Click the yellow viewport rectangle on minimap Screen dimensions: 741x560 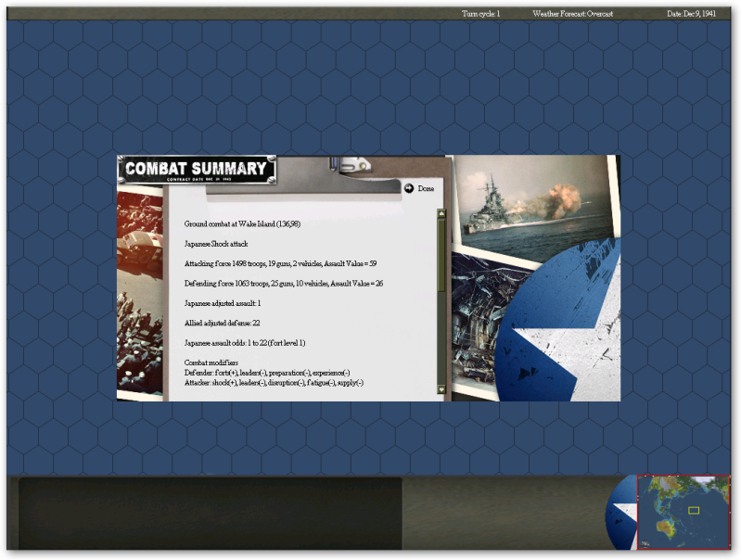point(694,510)
